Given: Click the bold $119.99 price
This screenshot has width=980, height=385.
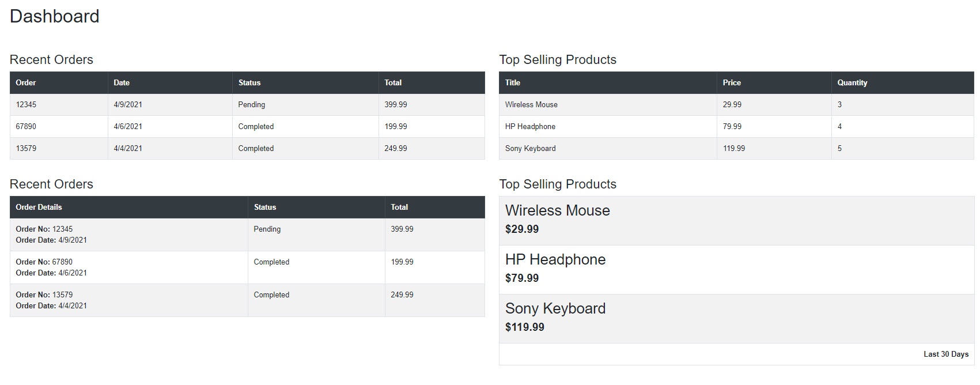Looking at the screenshot, I should click(x=524, y=327).
